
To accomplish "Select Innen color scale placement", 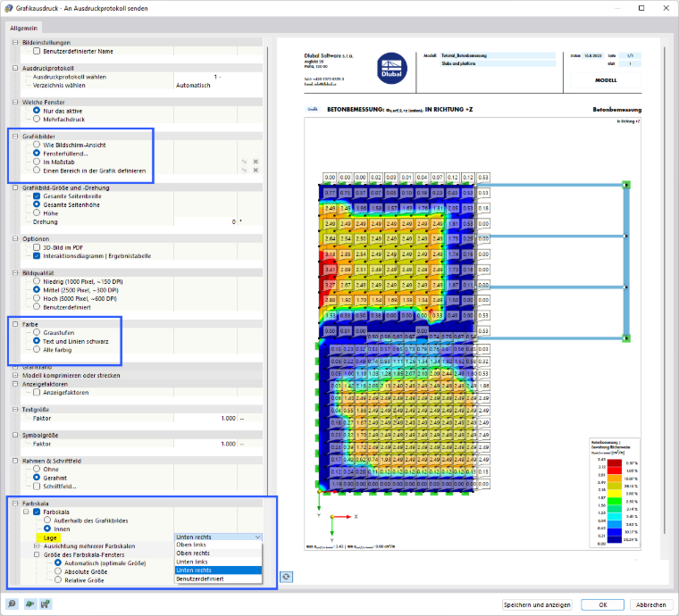I will (47, 529).
